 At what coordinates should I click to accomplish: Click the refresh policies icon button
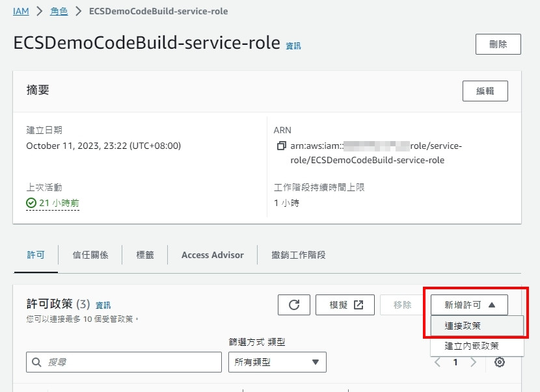pyautogui.click(x=294, y=305)
